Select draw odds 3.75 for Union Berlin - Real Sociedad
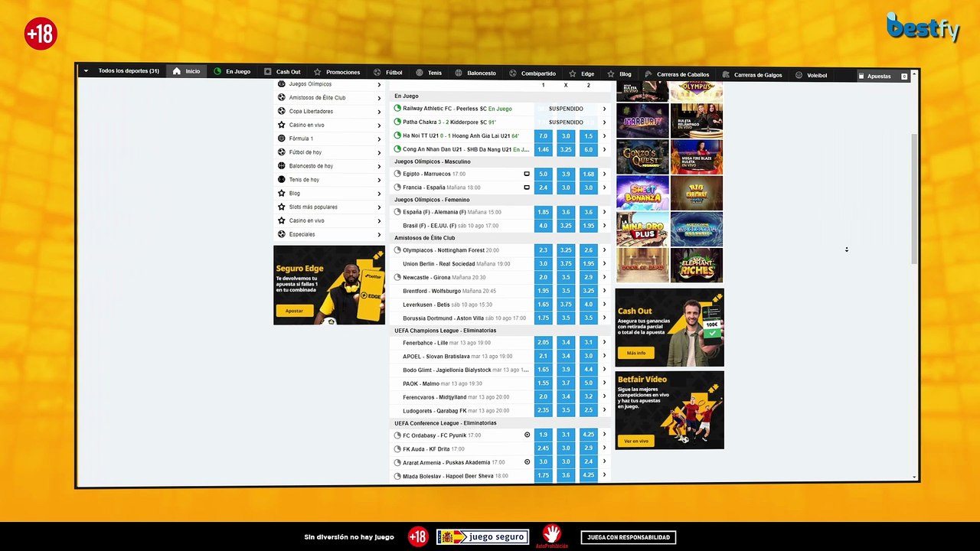 (566, 263)
